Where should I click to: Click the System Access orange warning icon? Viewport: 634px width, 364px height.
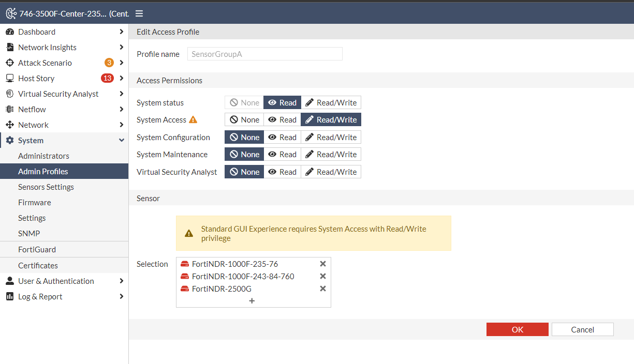[x=193, y=119]
